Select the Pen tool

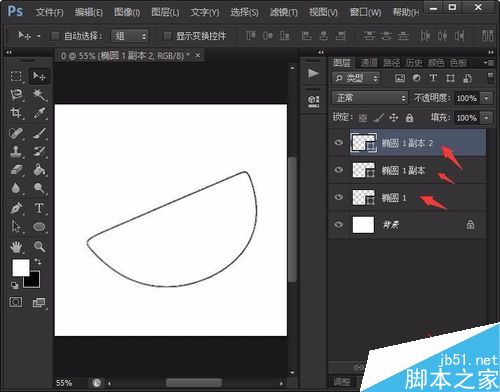click(x=16, y=209)
